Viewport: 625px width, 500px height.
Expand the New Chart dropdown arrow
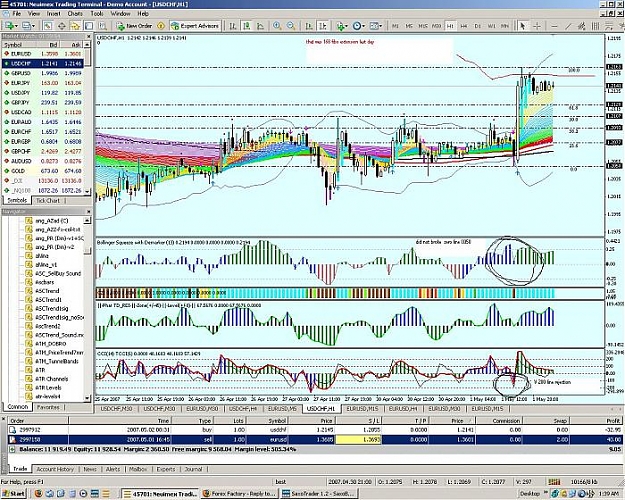[16, 26]
